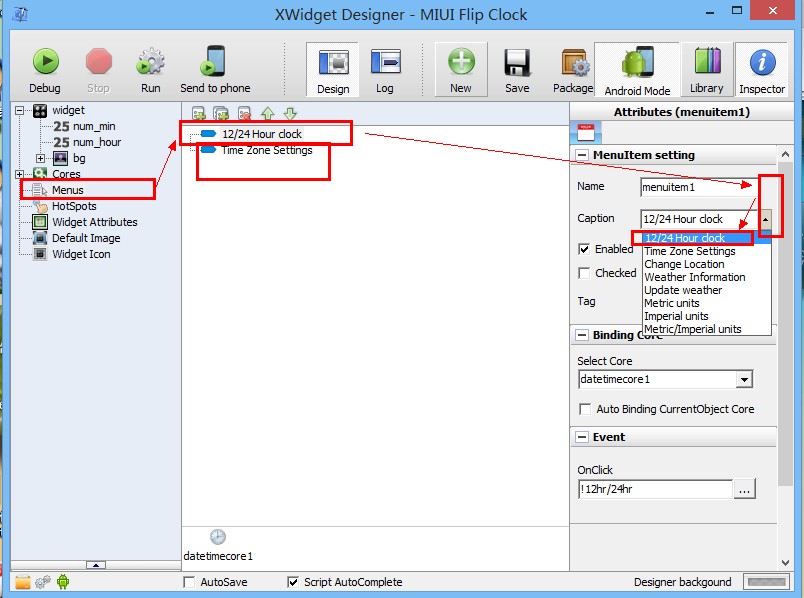
Task: Move menu item up with green arrow
Action: pos(268,113)
